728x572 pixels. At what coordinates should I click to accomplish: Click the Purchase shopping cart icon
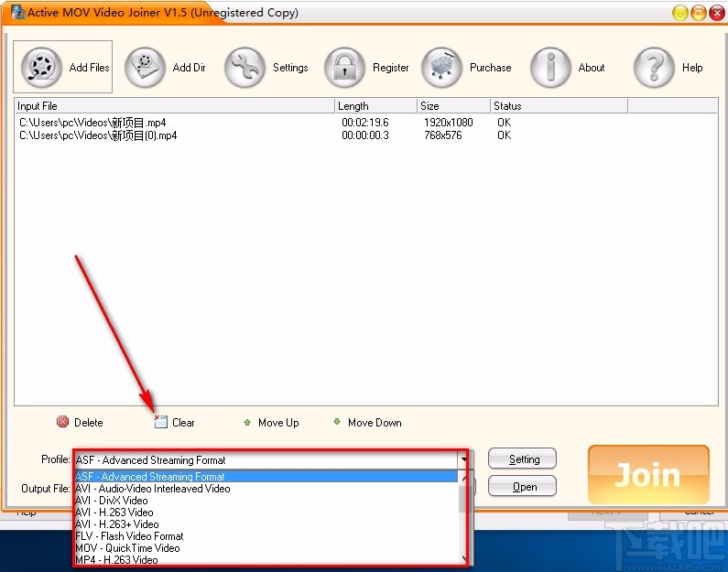point(441,67)
